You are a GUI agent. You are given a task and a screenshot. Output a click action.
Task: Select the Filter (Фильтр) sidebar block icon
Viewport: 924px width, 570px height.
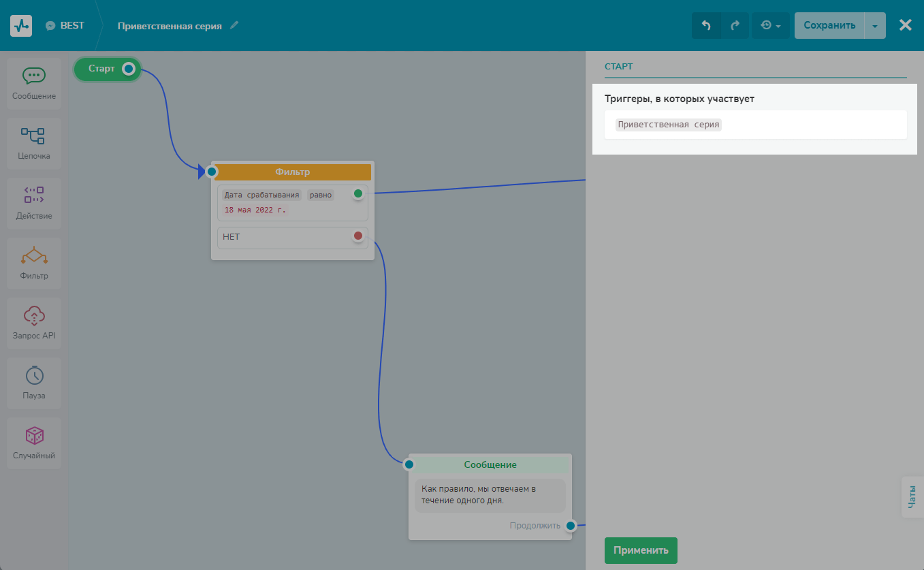tap(33, 255)
